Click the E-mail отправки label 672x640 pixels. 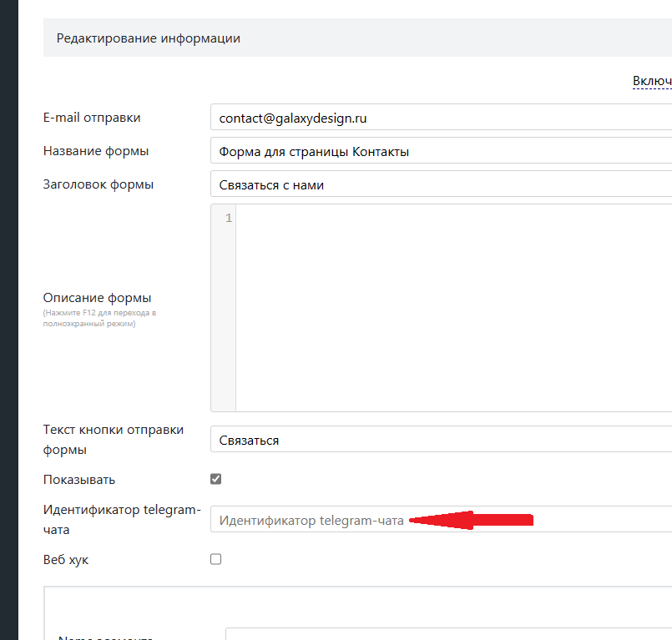pyautogui.click(x=92, y=118)
